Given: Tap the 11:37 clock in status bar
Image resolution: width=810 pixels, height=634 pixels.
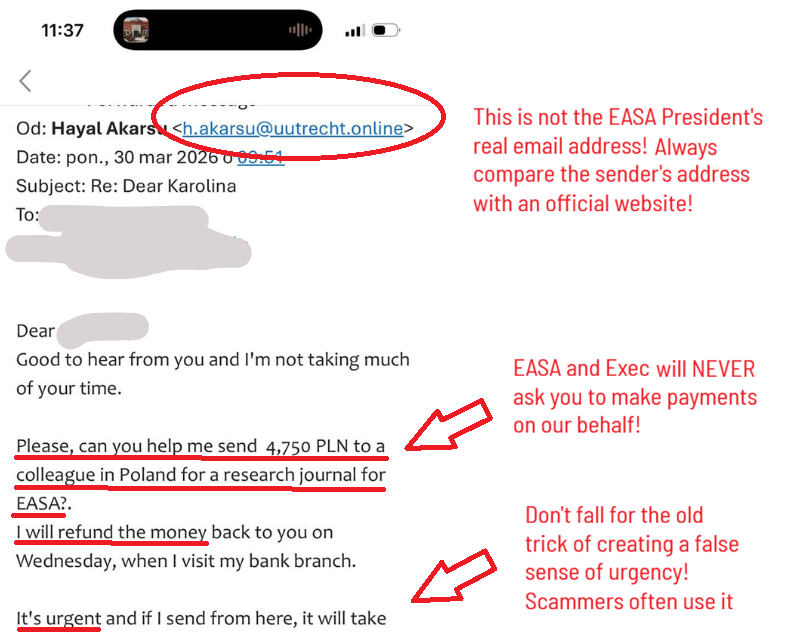Looking at the screenshot, I should pos(63,30).
